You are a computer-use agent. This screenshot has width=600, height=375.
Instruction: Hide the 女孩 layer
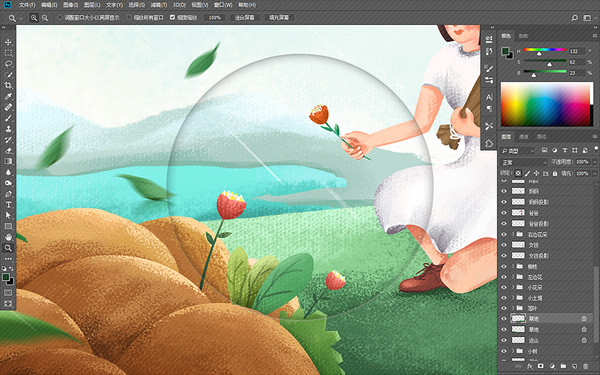[x=504, y=245]
